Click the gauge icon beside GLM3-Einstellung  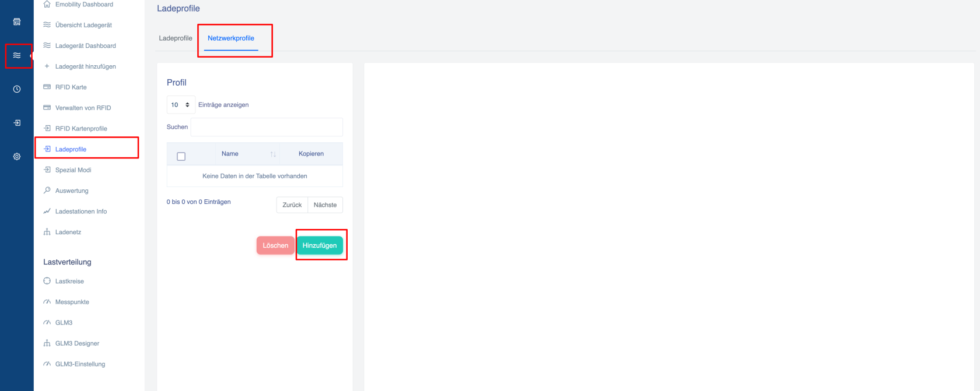[x=47, y=364]
